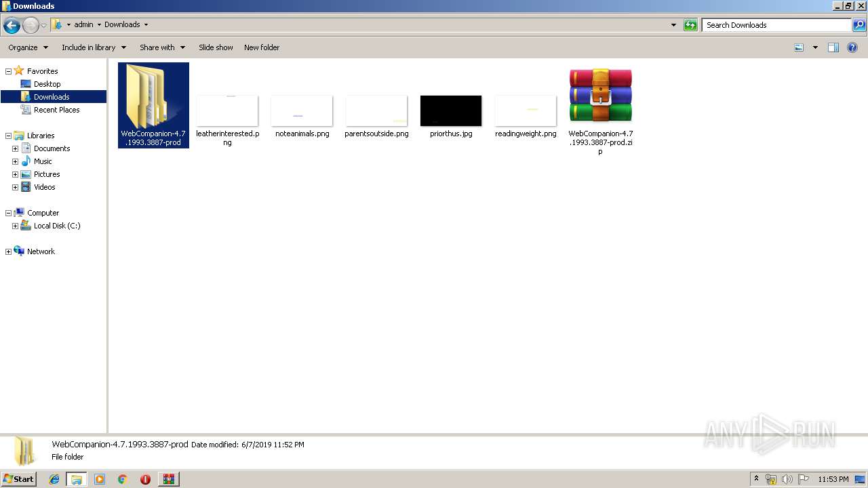Select the Videos library
This screenshot has width=868, height=488.
click(x=44, y=187)
